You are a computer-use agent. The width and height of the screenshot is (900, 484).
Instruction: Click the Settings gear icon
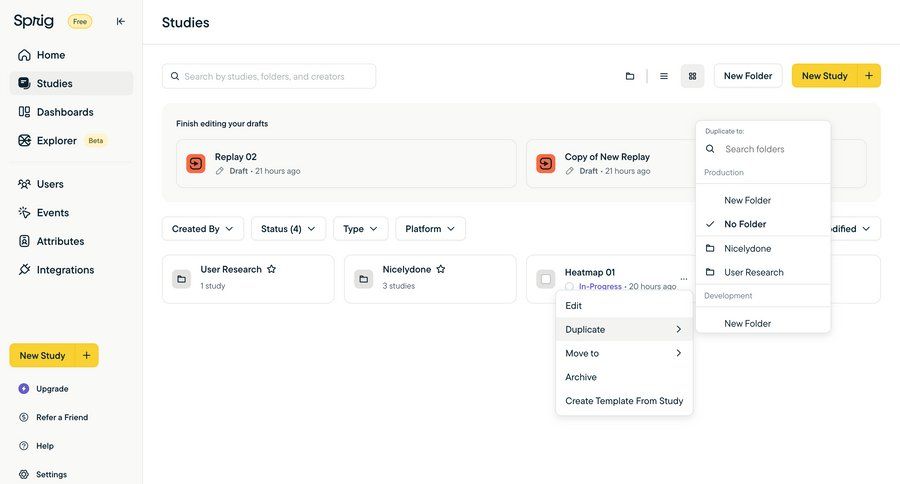24,474
